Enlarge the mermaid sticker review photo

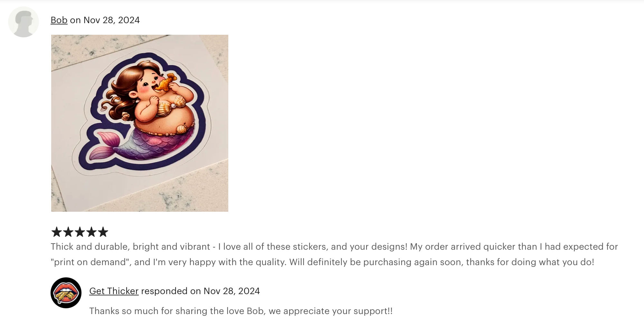(x=139, y=123)
